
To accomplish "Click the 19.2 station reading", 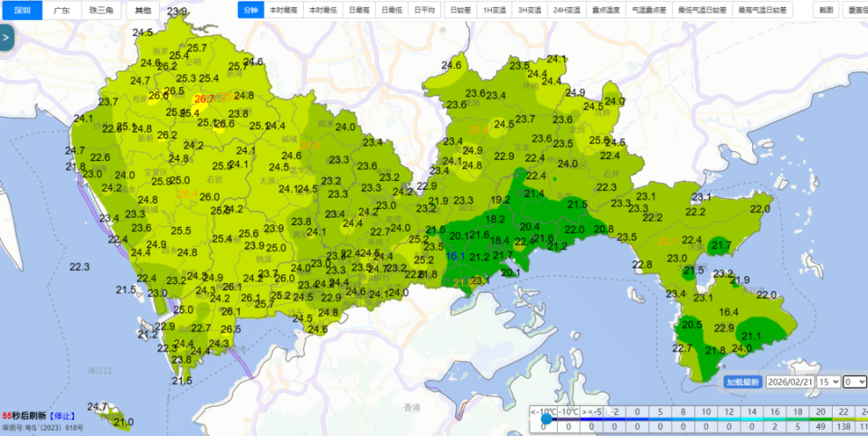I will point(500,199).
